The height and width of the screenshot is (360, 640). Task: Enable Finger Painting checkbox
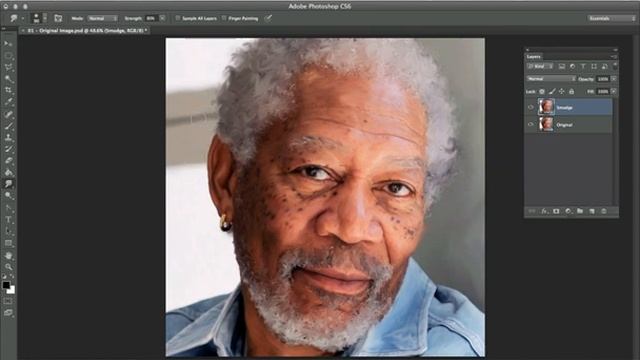coord(224,18)
